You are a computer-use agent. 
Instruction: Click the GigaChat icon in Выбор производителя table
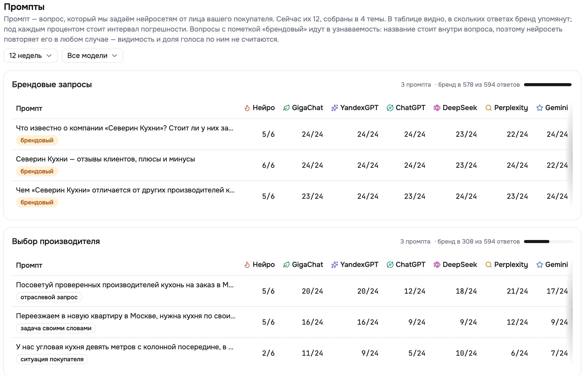pyautogui.click(x=286, y=265)
